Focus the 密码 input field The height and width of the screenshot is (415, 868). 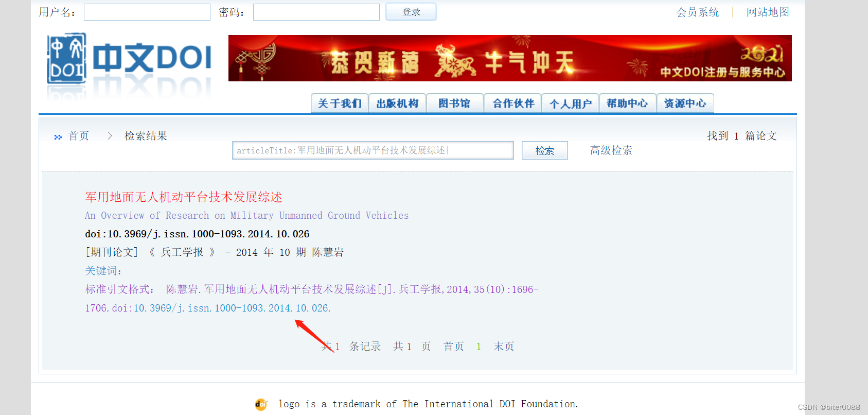316,12
